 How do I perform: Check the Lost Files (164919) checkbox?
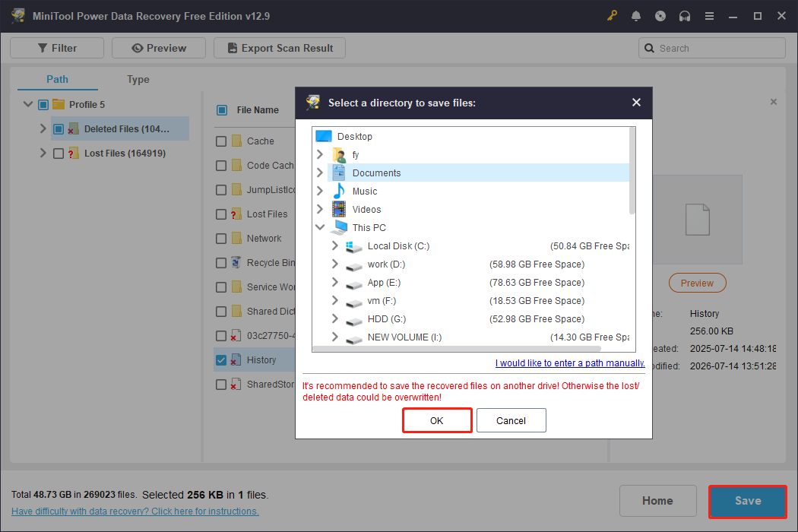(x=59, y=154)
